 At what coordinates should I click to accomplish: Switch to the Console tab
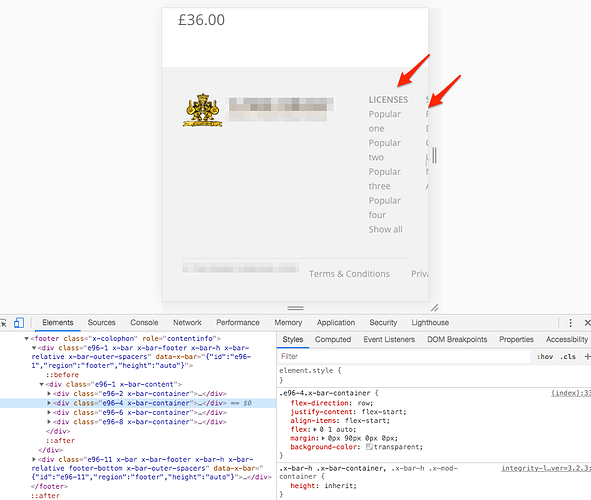coord(144,323)
